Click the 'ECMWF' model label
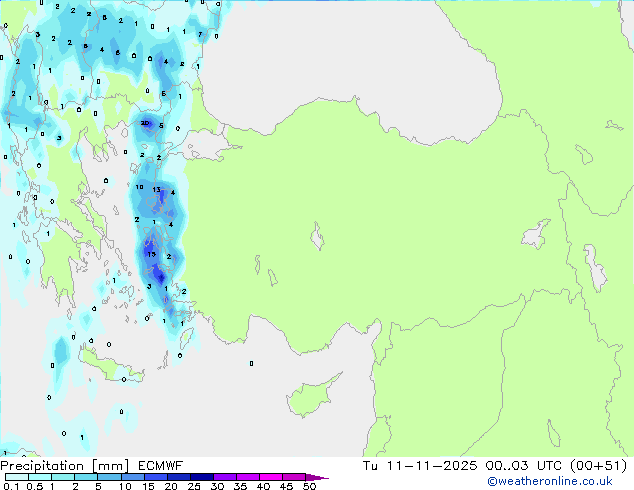 (161, 466)
